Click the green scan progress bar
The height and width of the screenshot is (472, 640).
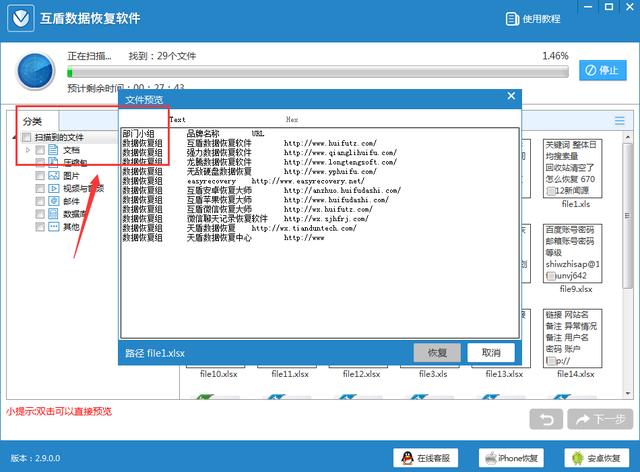[318, 73]
